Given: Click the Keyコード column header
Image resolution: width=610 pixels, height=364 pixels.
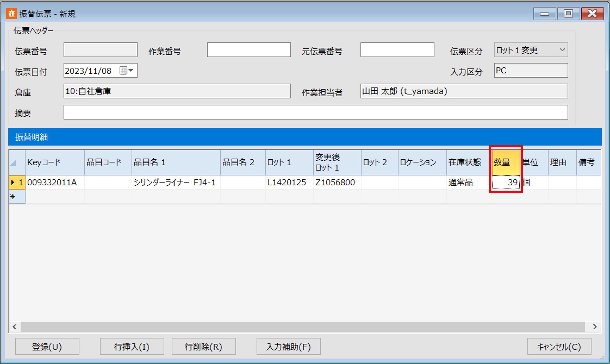Looking at the screenshot, I should (55, 162).
